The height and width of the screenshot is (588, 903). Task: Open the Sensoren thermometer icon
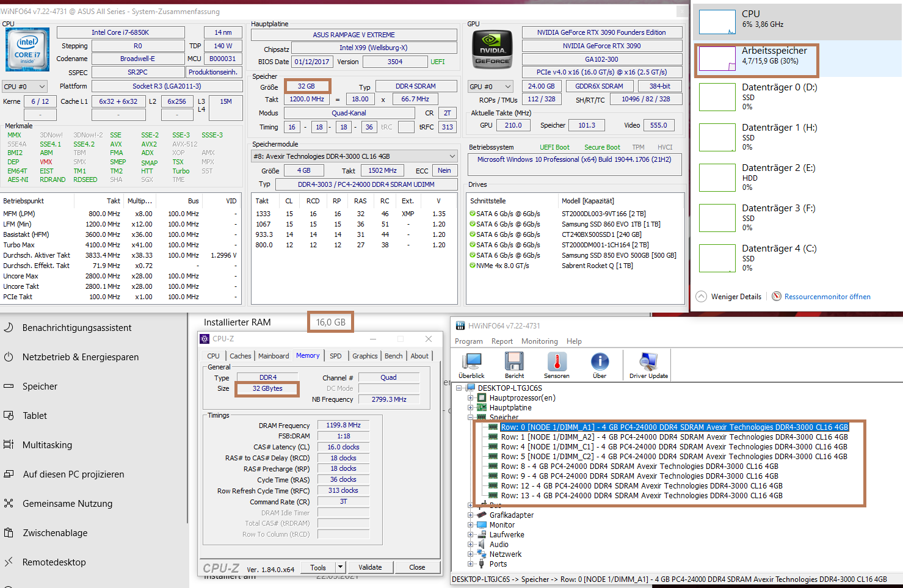(x=557, y=361)
